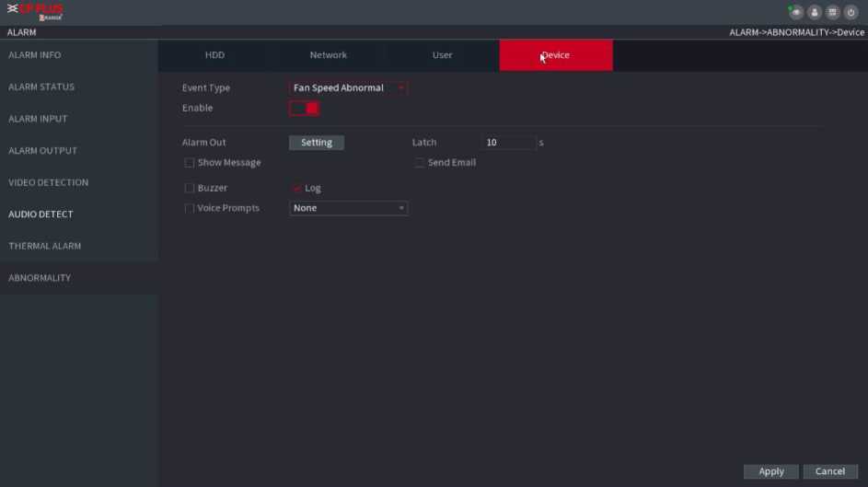Click the live view eye icon
Image resolution: width=868 pixels, height=487 pixels.
pyautogui.click(x=796, y=12)
